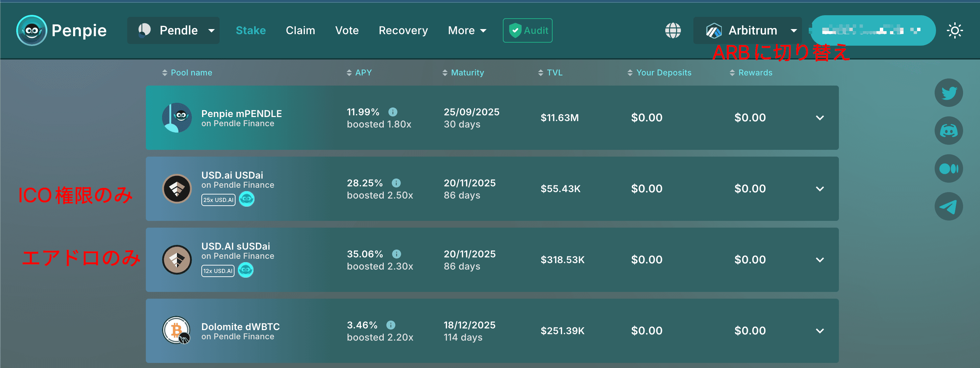Image resolution: width=980 pixels, height=368 pixels.
Task: Open the Telegram social link
Action: coord(949,206)
